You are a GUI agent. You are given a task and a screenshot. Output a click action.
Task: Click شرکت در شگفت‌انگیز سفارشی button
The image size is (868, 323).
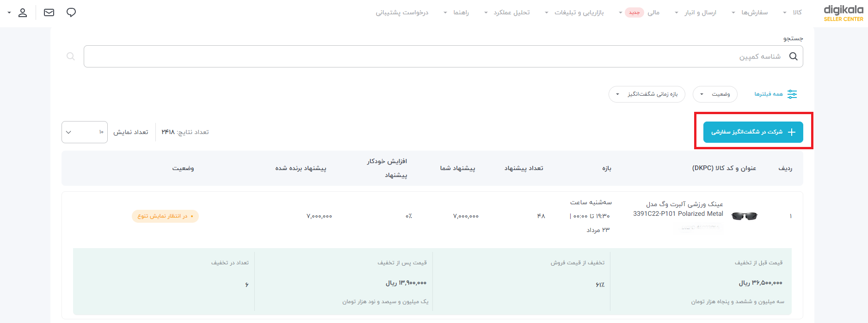coord(753,132)
